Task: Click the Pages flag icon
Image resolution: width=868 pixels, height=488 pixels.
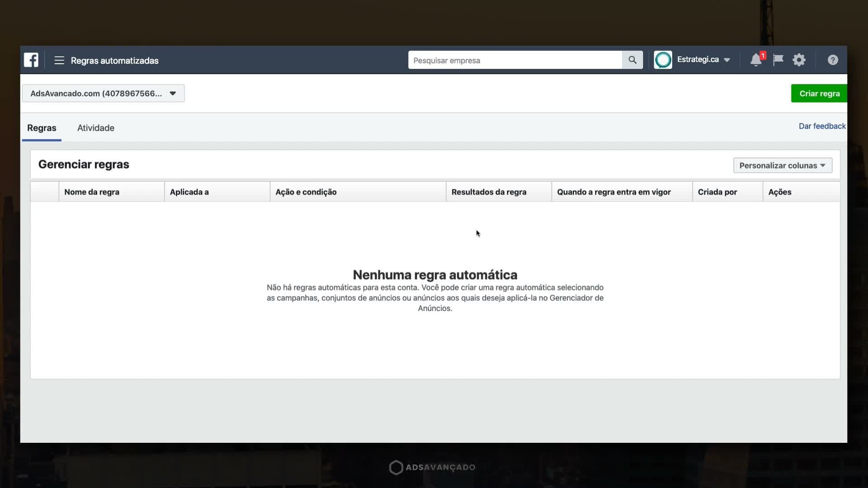Action: coord(778,60)
